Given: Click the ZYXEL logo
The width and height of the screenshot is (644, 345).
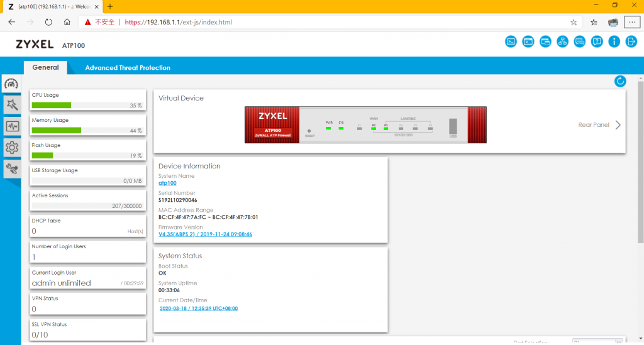Looking at the screenshot, I should coord(35,45).
